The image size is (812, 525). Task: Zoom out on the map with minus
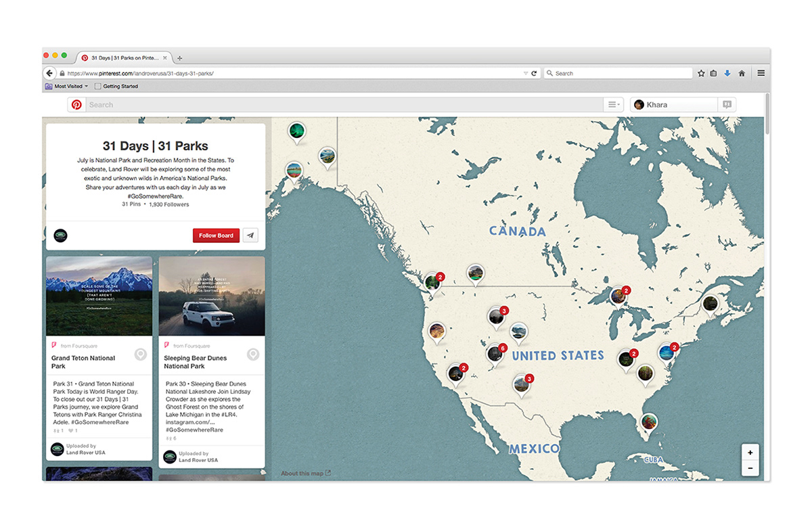(x=750, y=468)
